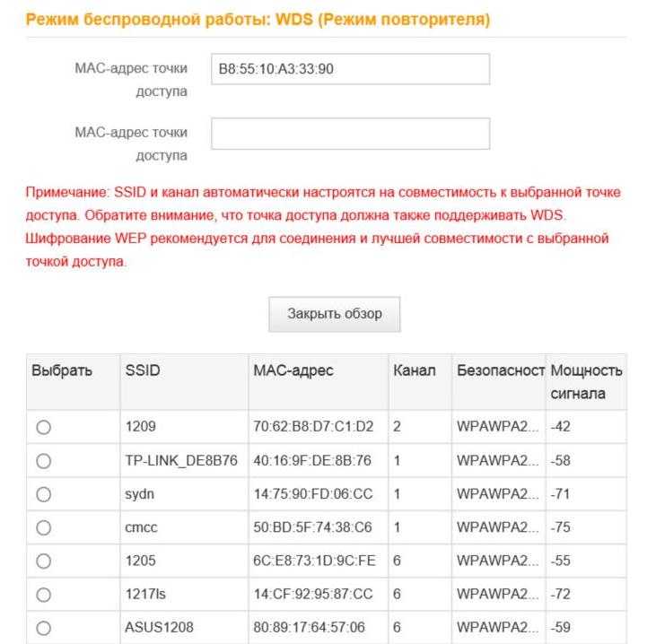Screen dimensions: 656x644
Task: Click the Закрыть обзор button
Action: click(x=334, y=314)
